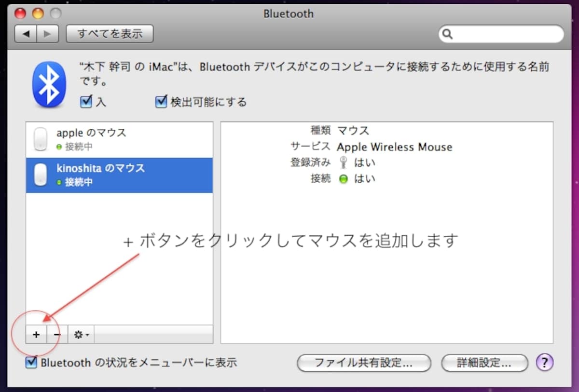Viewport: 579px width, 392px height.
Task: Click the 登録済み はい value text
Action: 364,162
